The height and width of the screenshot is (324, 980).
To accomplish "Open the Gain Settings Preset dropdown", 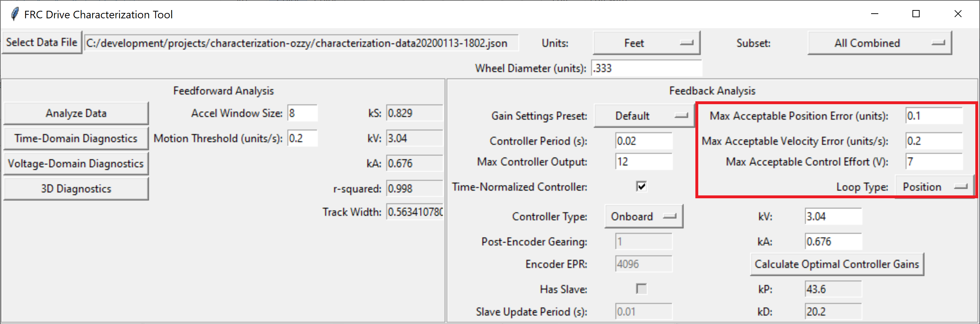I will pos(644,116).
